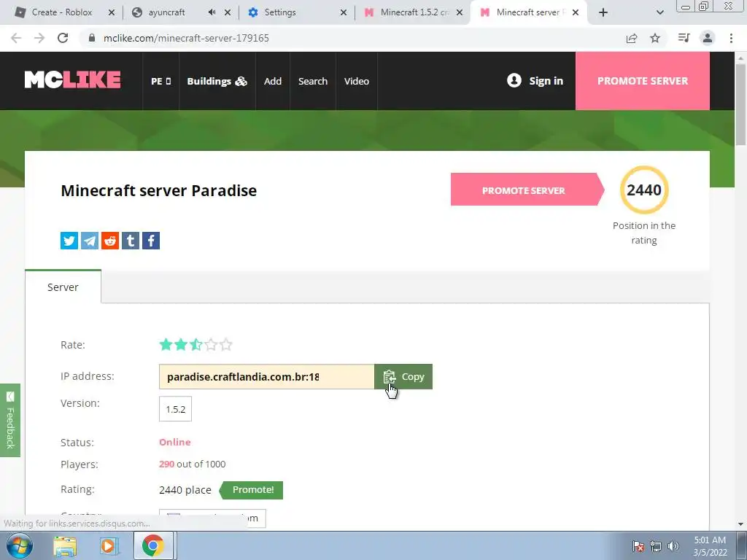The width and height of the screenshot is (747, 560).
Task: Open the Windows Start menu
Action: pyautogui.click(x=19, y=545)
